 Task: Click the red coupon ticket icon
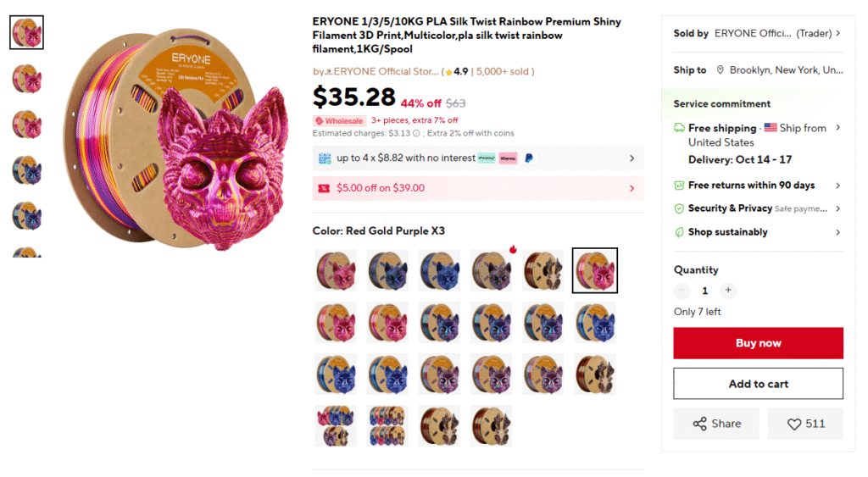click(324, 188)
